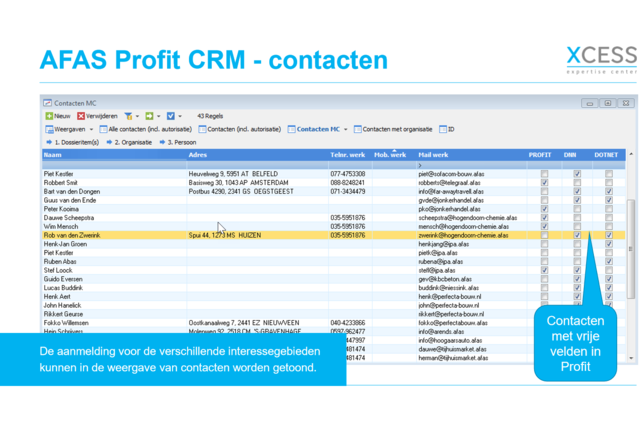Click phone number 077-4753308

tap(348, 174)
